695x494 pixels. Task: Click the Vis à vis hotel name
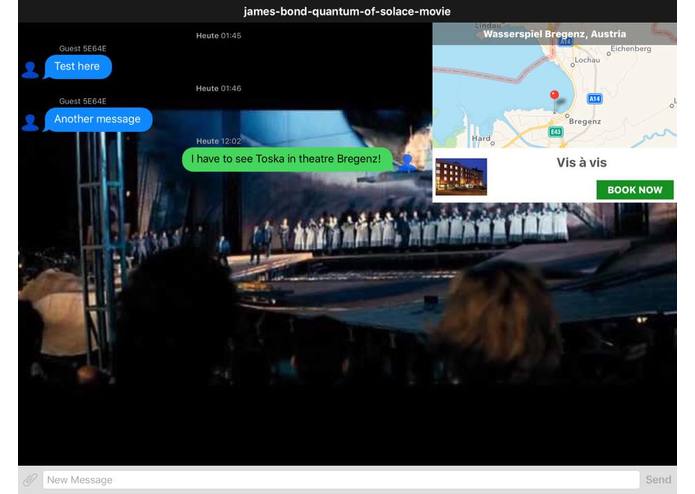pos(582,163)
